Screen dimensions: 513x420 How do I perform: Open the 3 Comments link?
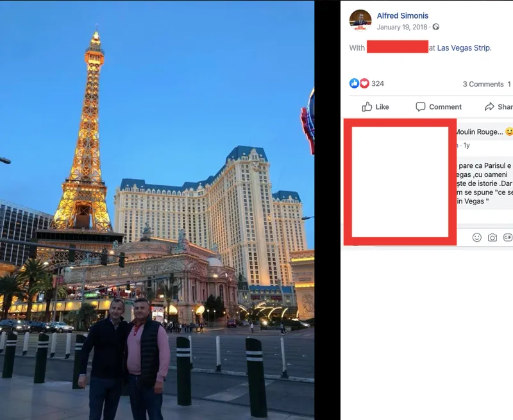coord(483,84)
